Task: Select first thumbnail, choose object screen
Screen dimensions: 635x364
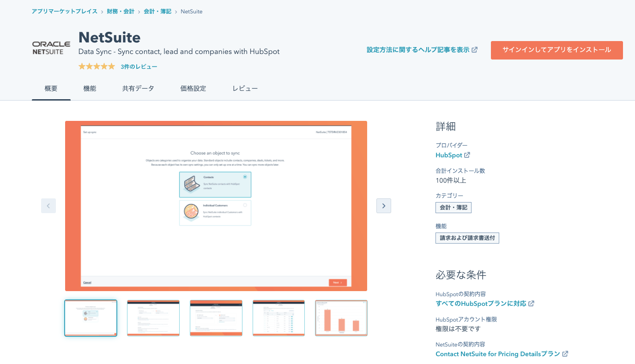Action: coord(91,318)
